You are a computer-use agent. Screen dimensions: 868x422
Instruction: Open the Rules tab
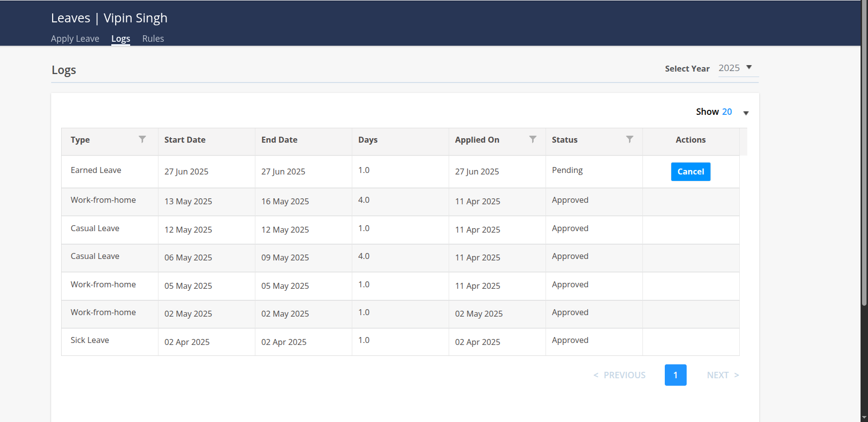click(153, 39)
